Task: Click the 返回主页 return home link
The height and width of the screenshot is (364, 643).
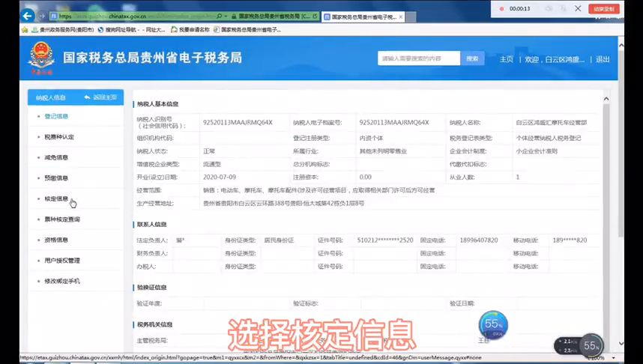Action: point(101,97)
